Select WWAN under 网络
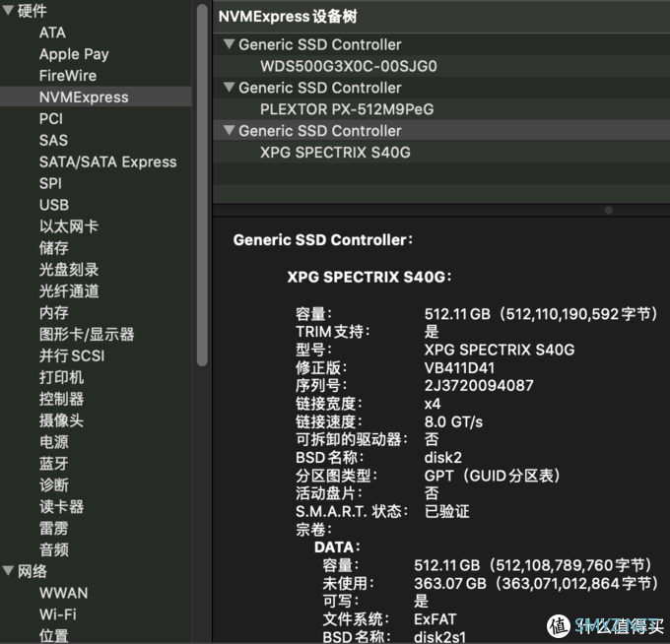Image resolution: width=670 pixels, height=644 pixels. coord(64,593)
